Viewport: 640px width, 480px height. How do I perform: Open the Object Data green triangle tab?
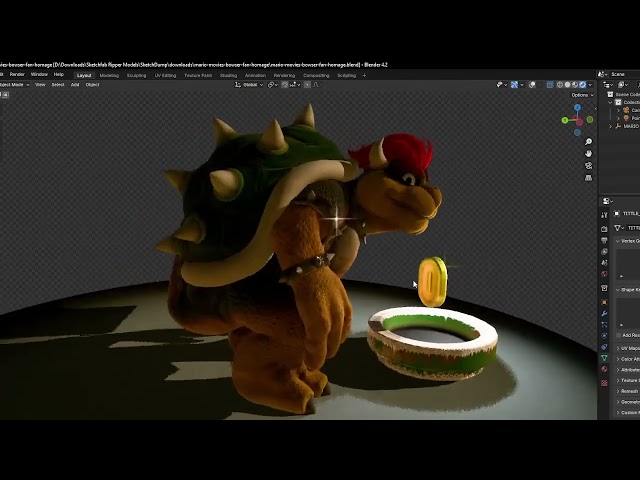[604, 358]
